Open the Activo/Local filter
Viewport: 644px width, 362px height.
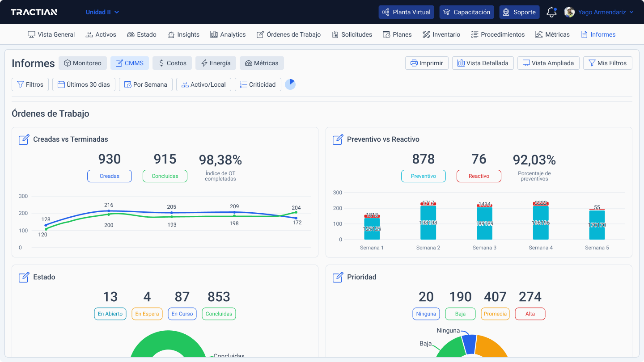(203, 84)
